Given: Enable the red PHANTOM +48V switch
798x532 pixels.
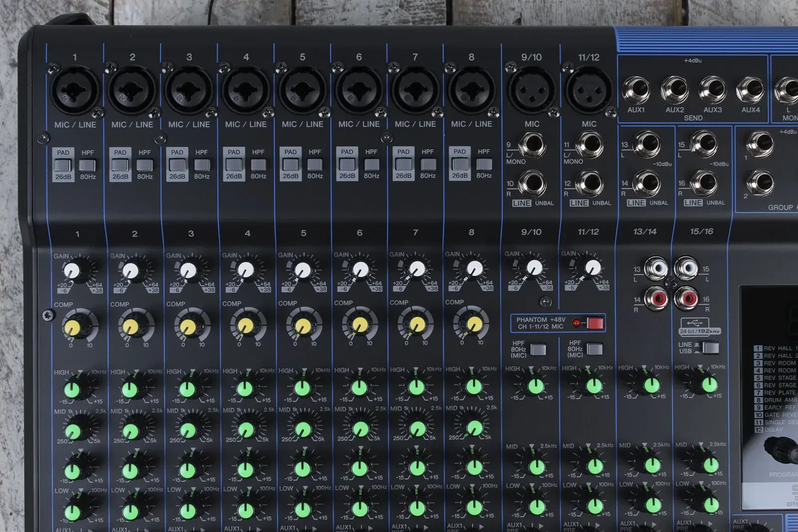Looking at the screenshot, I should click(595, 323).
